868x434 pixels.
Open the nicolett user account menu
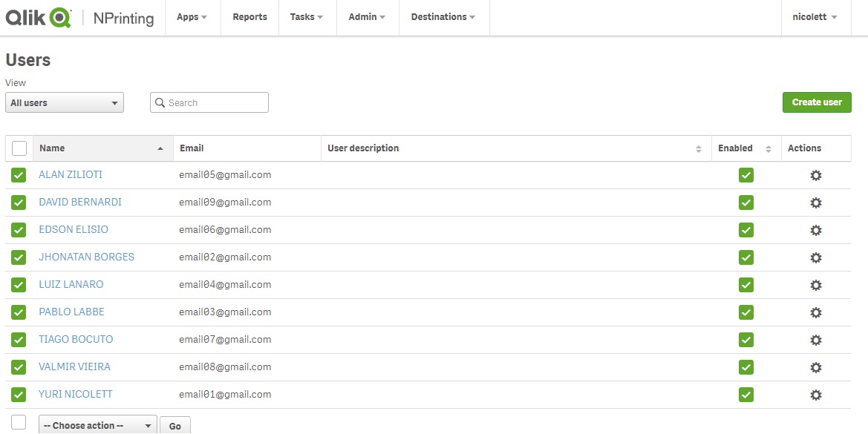[x=815, y=17]
